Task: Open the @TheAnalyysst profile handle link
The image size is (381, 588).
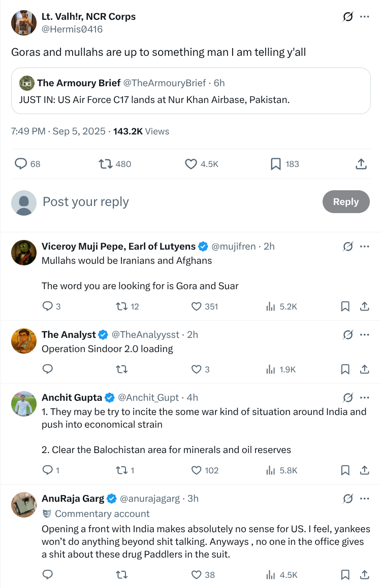Action: click(x=145, y=335)
